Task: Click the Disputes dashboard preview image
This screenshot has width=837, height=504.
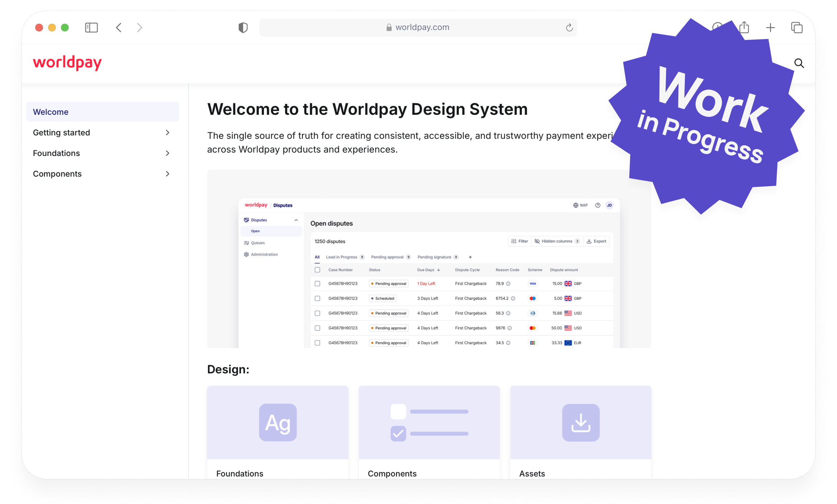Action: point(429,259)
